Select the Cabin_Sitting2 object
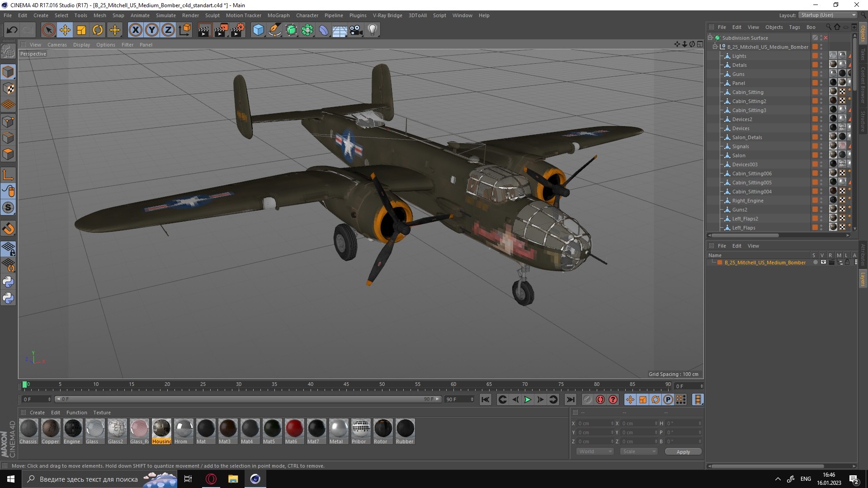868x488 pixels. 749,101
